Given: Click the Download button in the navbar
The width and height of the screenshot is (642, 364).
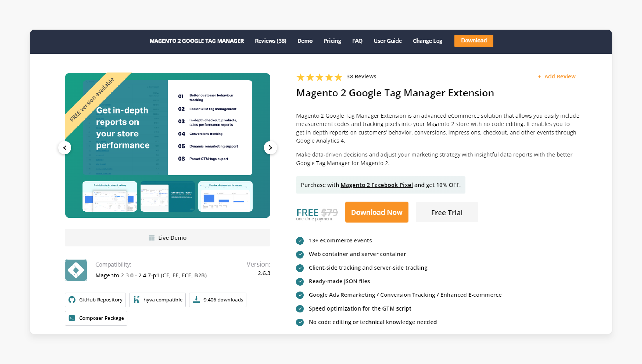Looking at the screenshot, I should 474,41.
